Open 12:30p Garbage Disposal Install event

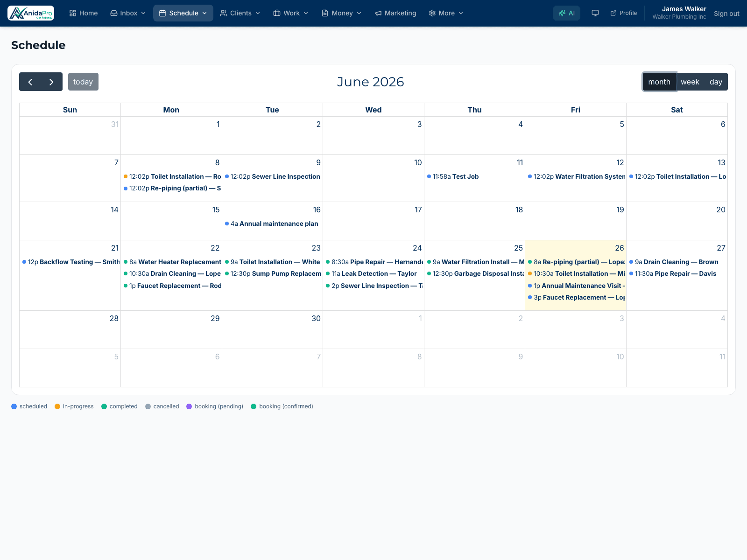pyautogui.click(x=474, y=273)
